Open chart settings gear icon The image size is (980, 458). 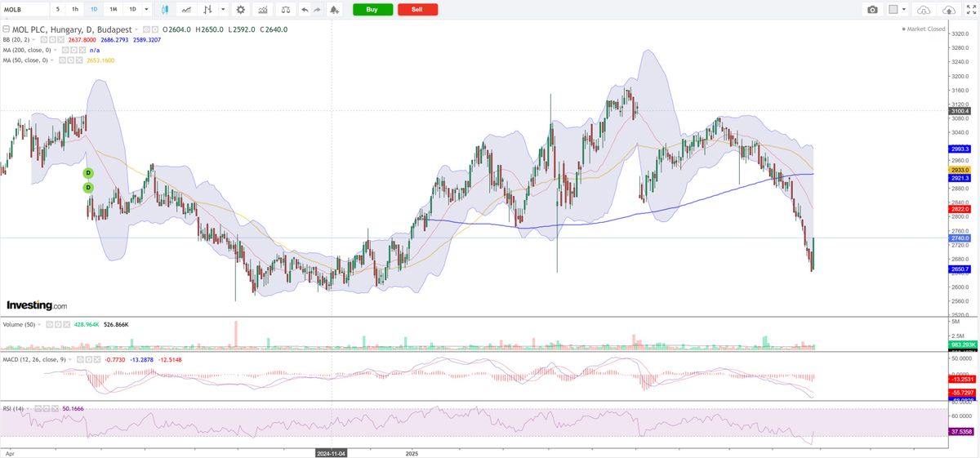(240, 9)
